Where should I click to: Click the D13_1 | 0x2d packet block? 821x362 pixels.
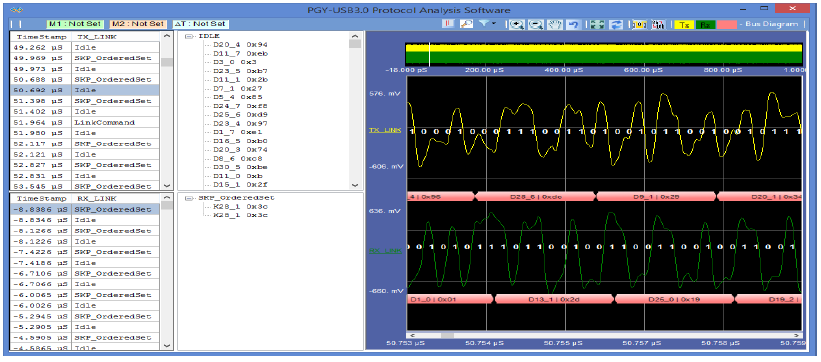pyautogui.click(x=554, y=299)
